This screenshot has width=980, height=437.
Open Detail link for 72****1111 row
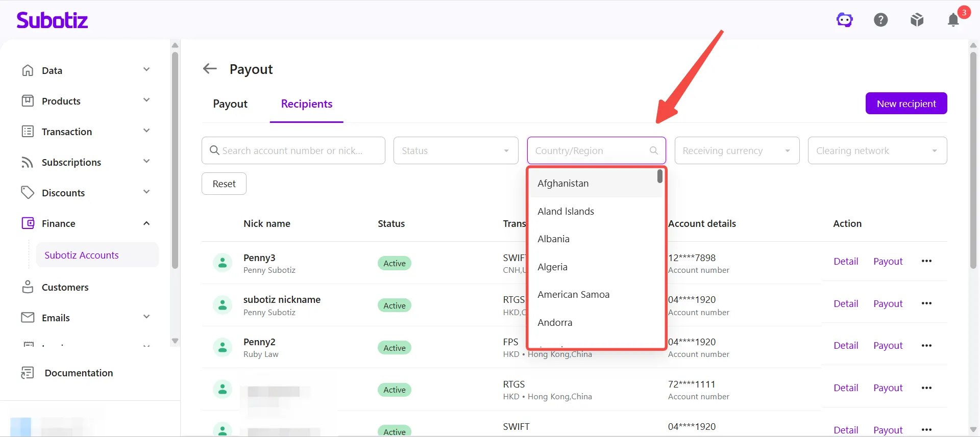[x=846, y=388]
